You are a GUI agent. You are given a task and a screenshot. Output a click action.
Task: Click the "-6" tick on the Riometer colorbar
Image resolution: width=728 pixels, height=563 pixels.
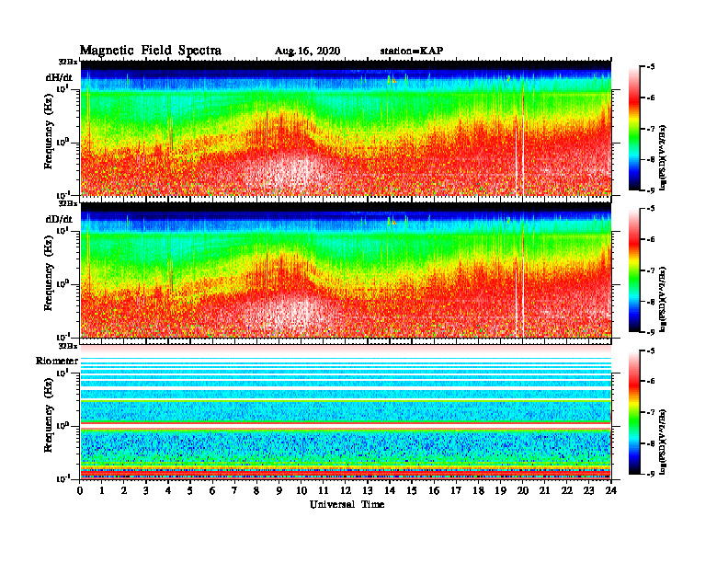(651, 381)
